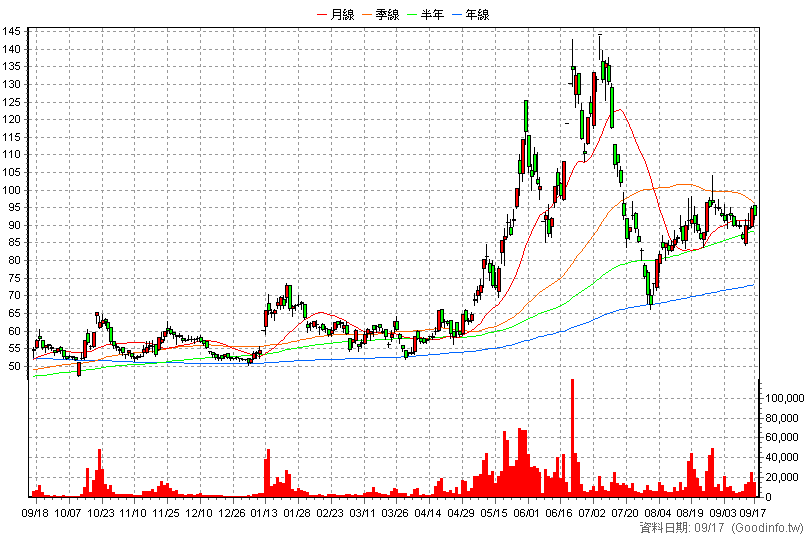Click the 75 price axis label
Image resolution: width=808 pixels, height=540 pixels.
coord(14,278)
